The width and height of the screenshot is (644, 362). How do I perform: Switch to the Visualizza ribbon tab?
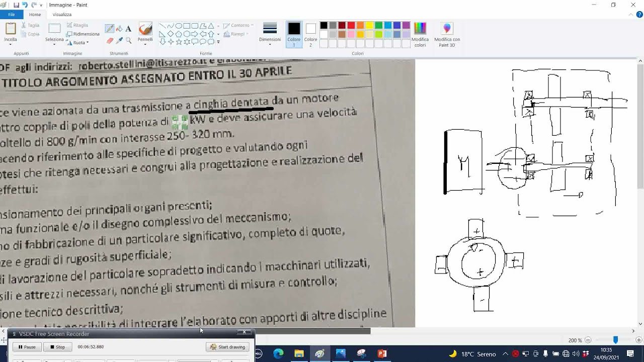pos(62,15)
